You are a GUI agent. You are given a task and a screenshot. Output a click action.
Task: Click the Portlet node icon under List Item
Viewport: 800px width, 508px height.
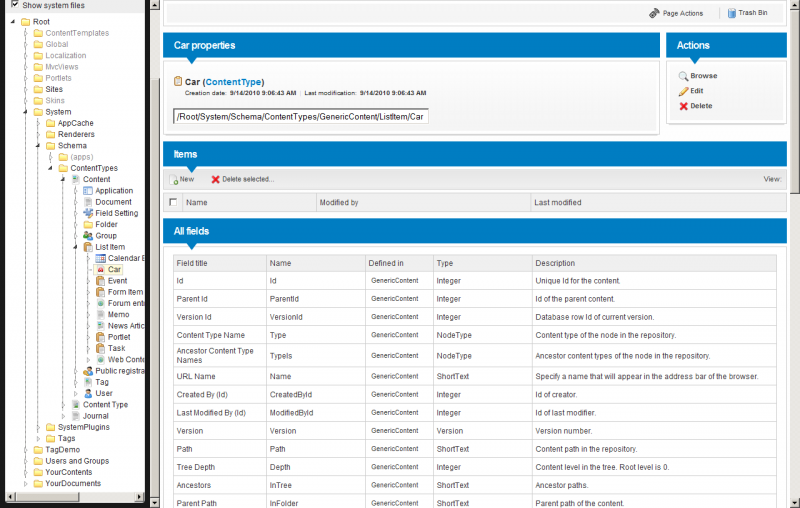coord(101,337)
